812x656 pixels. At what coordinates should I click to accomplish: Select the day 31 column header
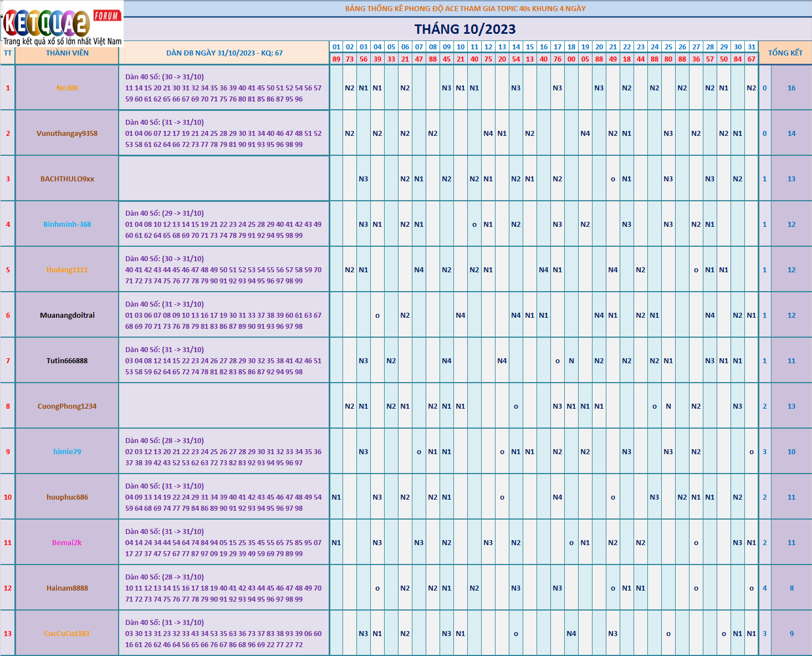tap(751, 47)
